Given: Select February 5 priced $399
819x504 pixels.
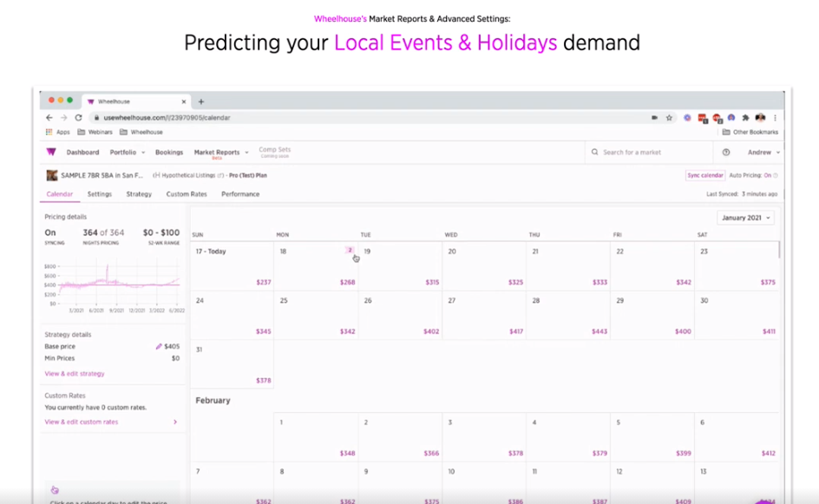Looking at the screenshot, I should (652, 438).
